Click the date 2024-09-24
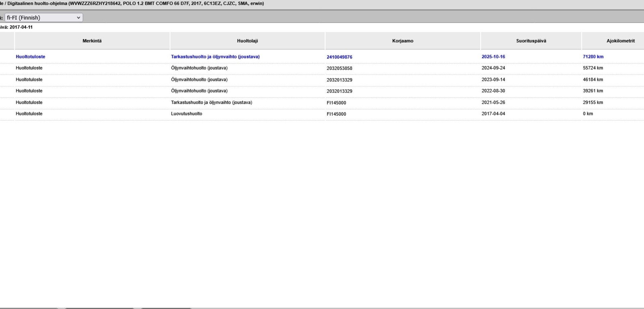The image size is (644, 309). coord(493,68)
